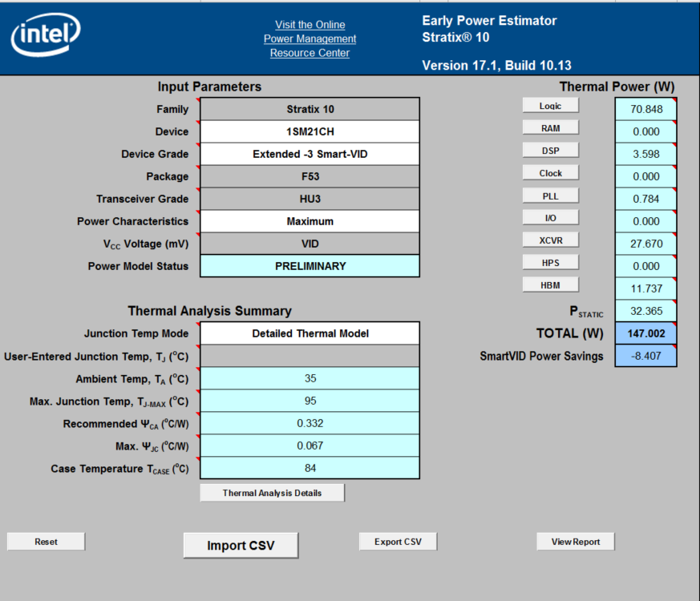Screen dimensions: 700x601
Task: Click the Reset button
Action: point(46,541)
